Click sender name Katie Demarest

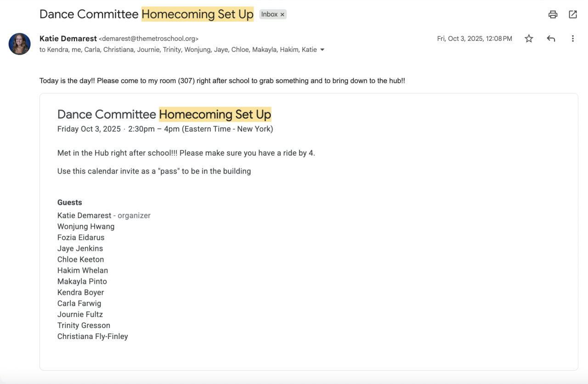68,39
